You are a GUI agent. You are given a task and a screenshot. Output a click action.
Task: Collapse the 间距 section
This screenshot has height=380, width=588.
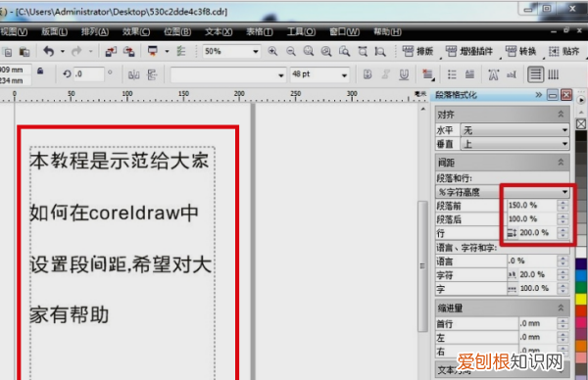coord(561,162)
